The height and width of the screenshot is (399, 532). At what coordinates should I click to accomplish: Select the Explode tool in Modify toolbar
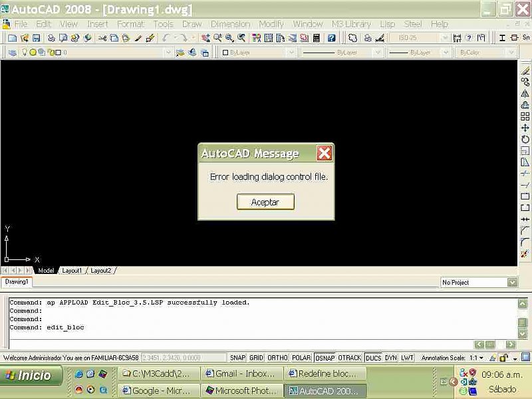525,254
